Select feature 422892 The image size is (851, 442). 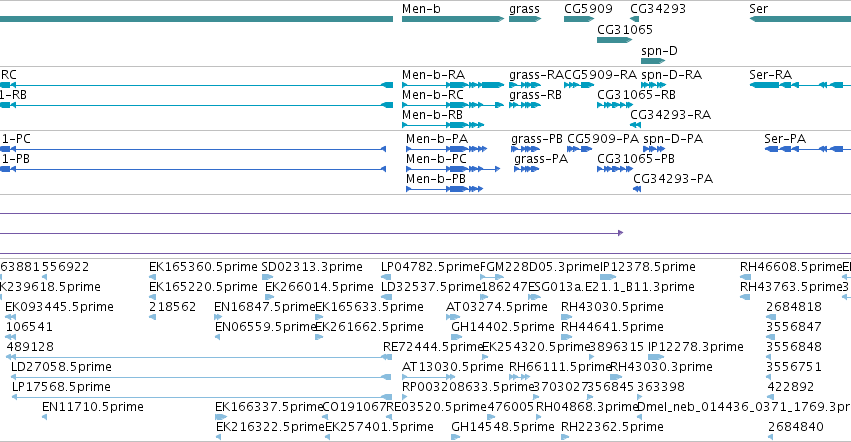770,397
